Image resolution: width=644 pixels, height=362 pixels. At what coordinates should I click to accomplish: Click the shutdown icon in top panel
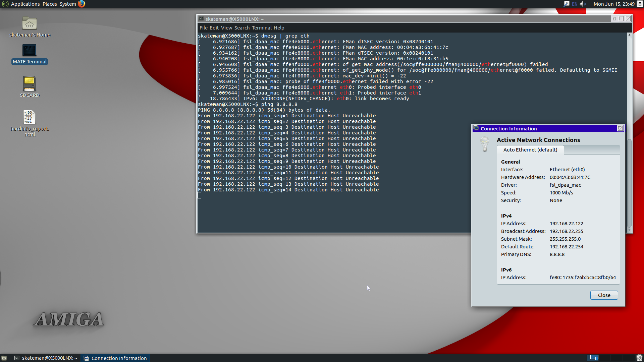(640, 4)
